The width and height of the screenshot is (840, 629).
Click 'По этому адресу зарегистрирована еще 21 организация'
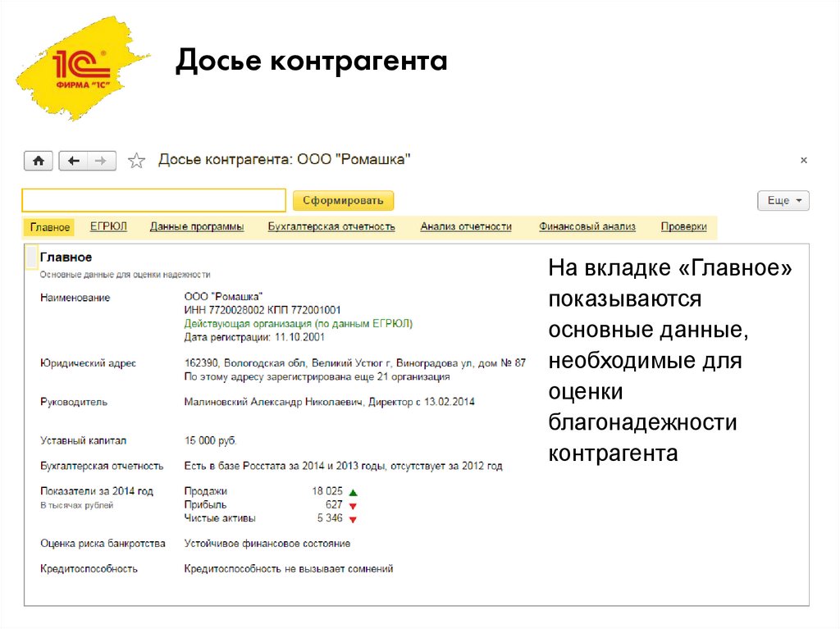point(317,376)
